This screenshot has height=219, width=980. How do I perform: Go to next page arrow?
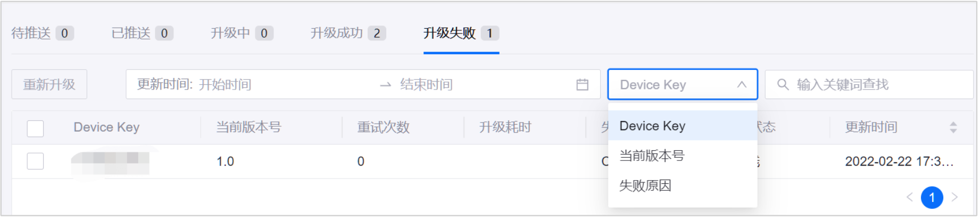click(x=954, y=197)
